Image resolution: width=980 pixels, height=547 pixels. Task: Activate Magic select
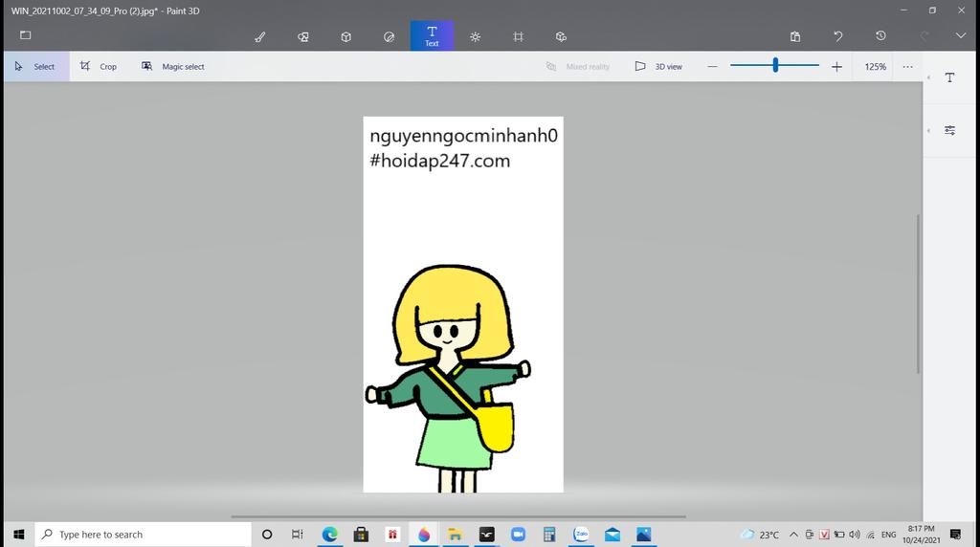click(x=173, y=66)
